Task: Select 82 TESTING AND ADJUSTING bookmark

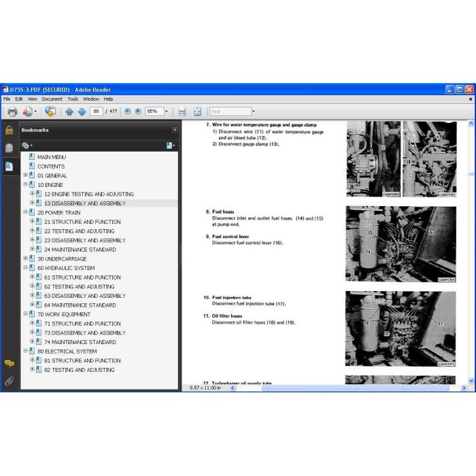Action: [x=80, y=370]
